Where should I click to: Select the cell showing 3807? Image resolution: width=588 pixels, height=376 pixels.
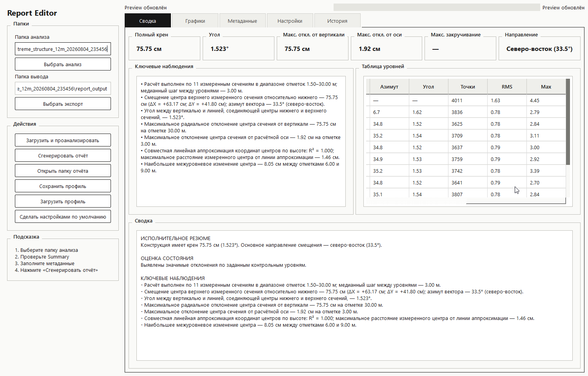[x=468, y=193]
